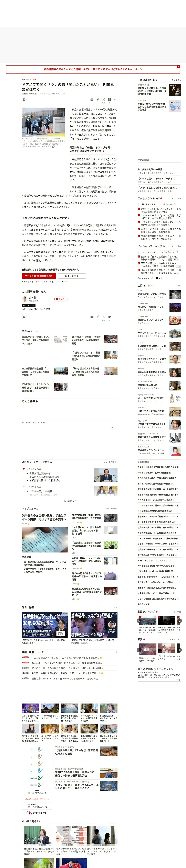Enlarge the sauna investigation article photo

(x=44, y=122)
